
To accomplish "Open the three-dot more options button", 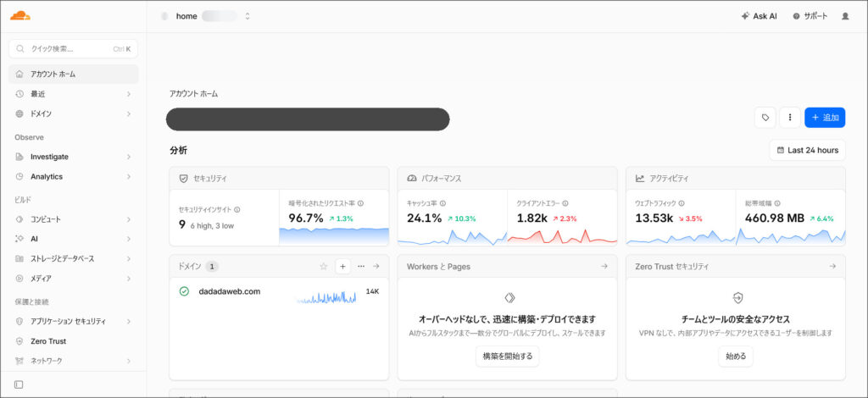I will [x=790, y=118].
